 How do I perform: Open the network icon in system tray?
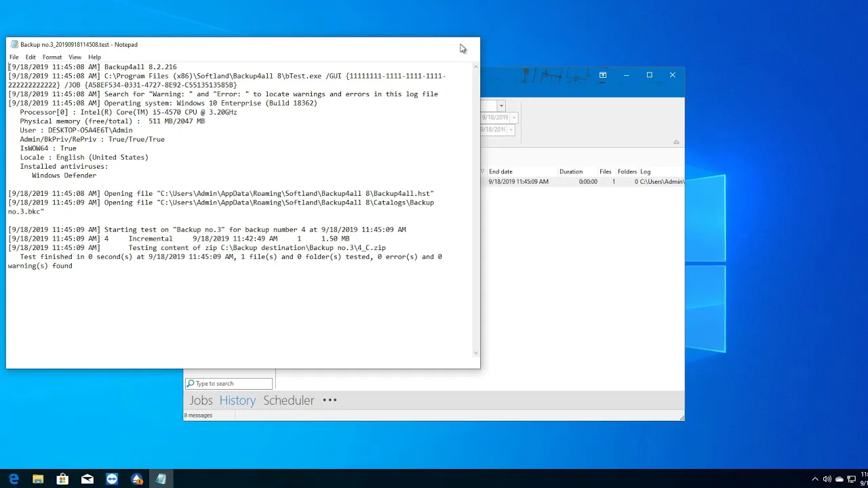point(852,479)
